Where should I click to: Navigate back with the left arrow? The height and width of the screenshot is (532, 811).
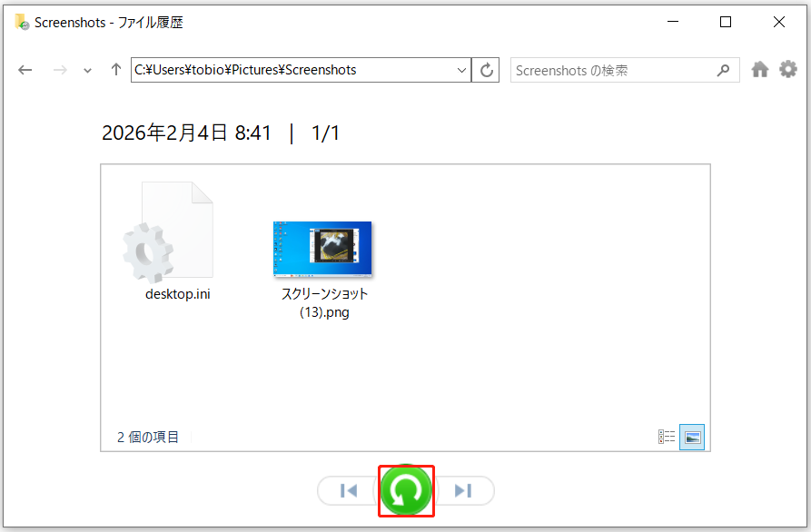point(25,70)
